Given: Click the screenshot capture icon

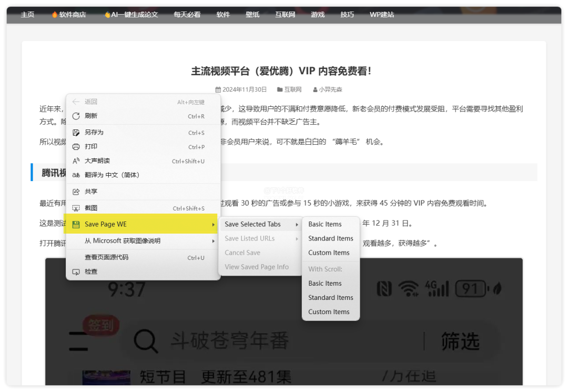Looking at the screenshot, I should click(76, 208).
